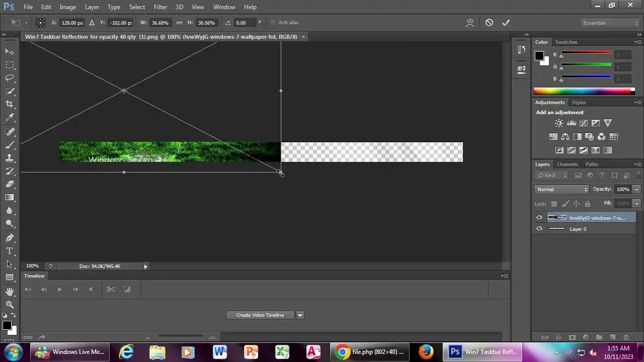Toggle lock image pixels brush icon
Screen dimensions: 644x362
coord(566,204)
